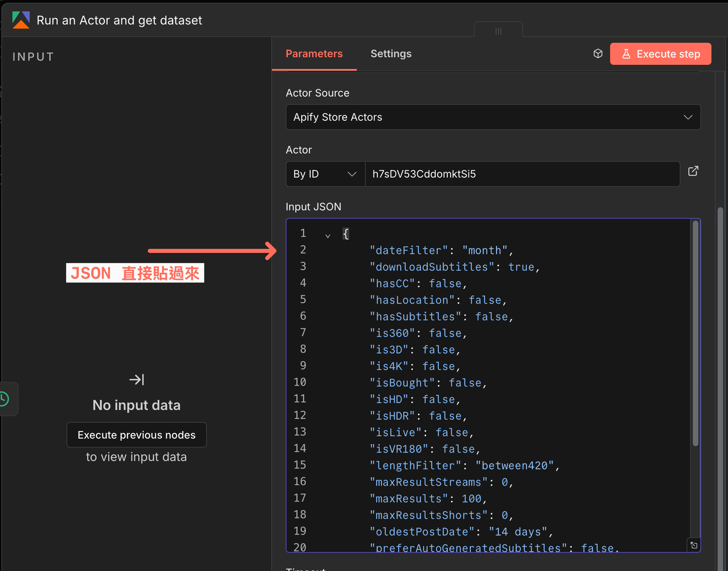The width and height of the screenshot is (728, 571).
Task: Click the JSON editor inner scrollbar
Action: pyautogui.click(x=695, y=333)
